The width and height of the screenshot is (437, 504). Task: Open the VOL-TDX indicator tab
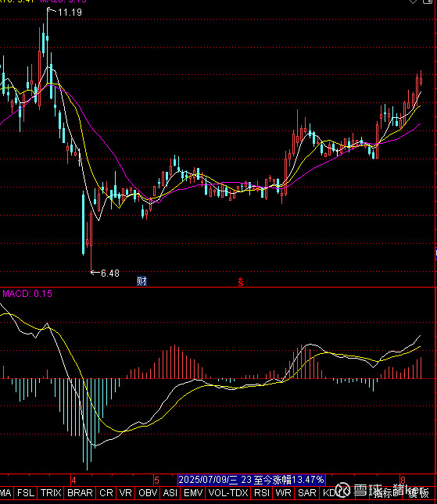tap(228, 493)
